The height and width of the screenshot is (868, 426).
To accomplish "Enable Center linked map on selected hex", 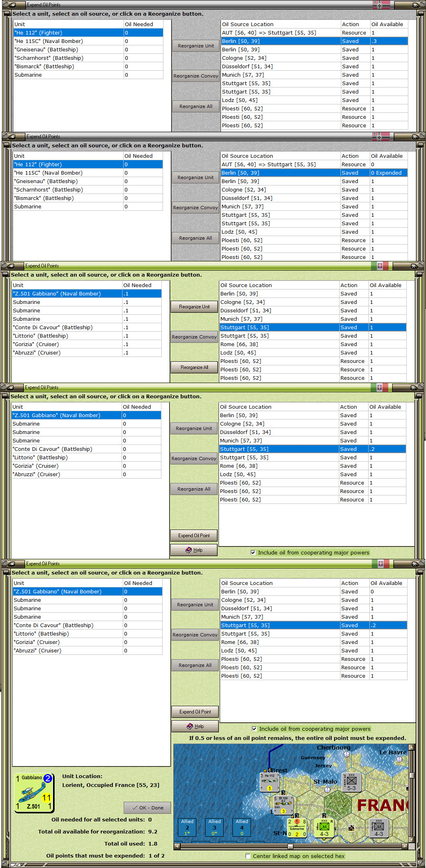I will (x=248, y=856).
